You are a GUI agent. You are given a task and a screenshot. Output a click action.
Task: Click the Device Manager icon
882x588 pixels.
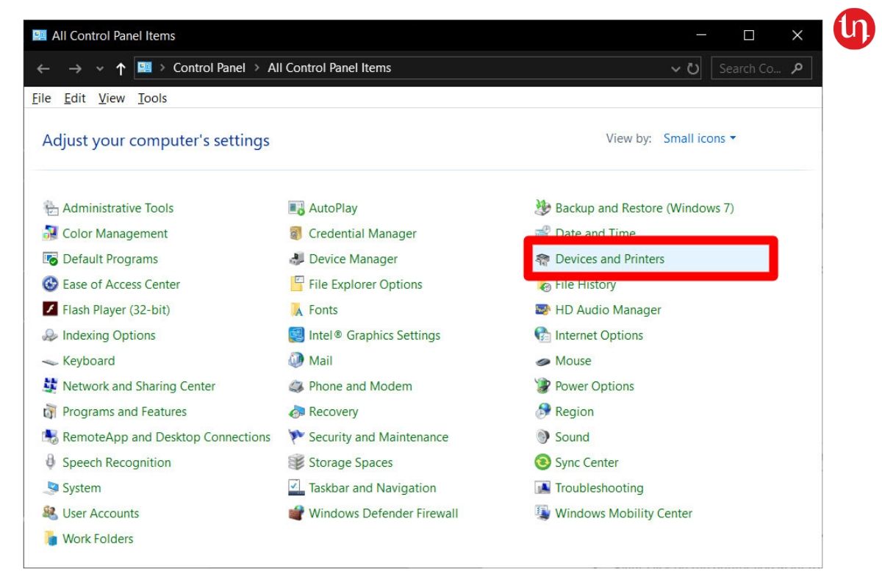pyautogui.click(x=296, y=259)
